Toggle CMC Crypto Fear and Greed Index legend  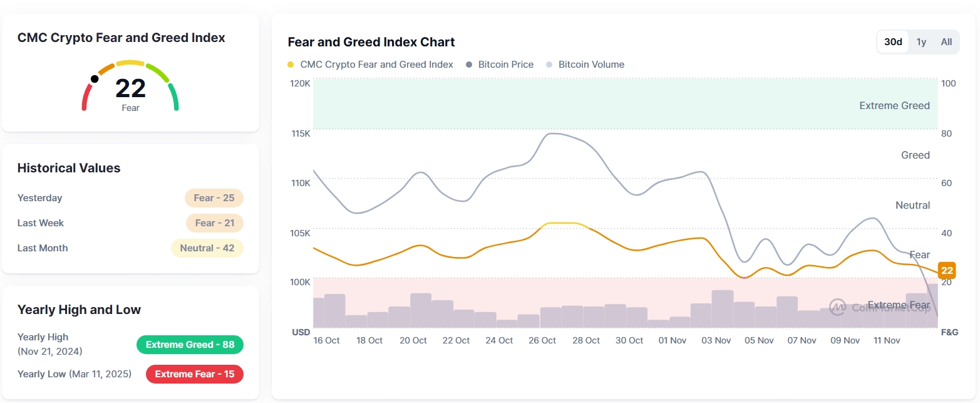pos(370,65)
